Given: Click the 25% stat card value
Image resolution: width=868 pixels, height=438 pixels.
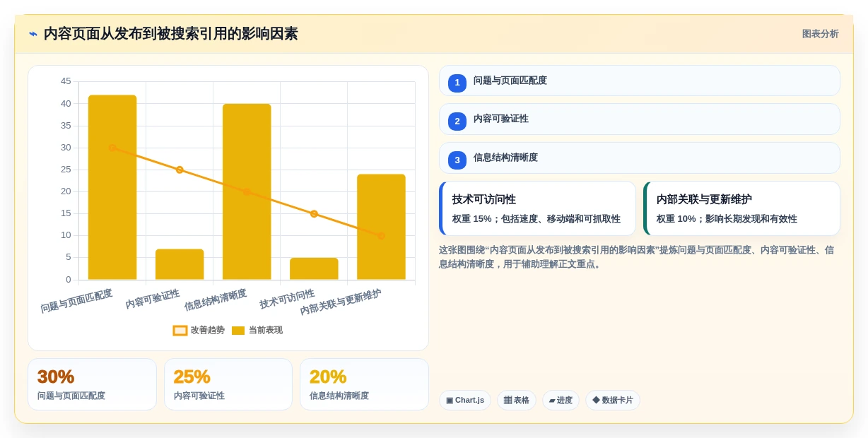Looking at the screenshot, I should point(192,377).
